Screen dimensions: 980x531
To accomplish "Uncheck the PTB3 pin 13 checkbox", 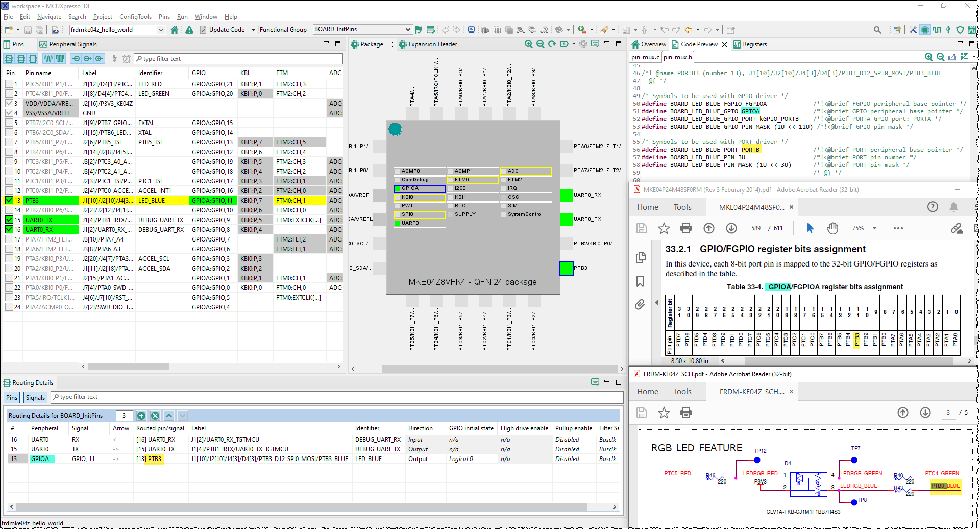I will pyautogui.click(x=9, y=200).
